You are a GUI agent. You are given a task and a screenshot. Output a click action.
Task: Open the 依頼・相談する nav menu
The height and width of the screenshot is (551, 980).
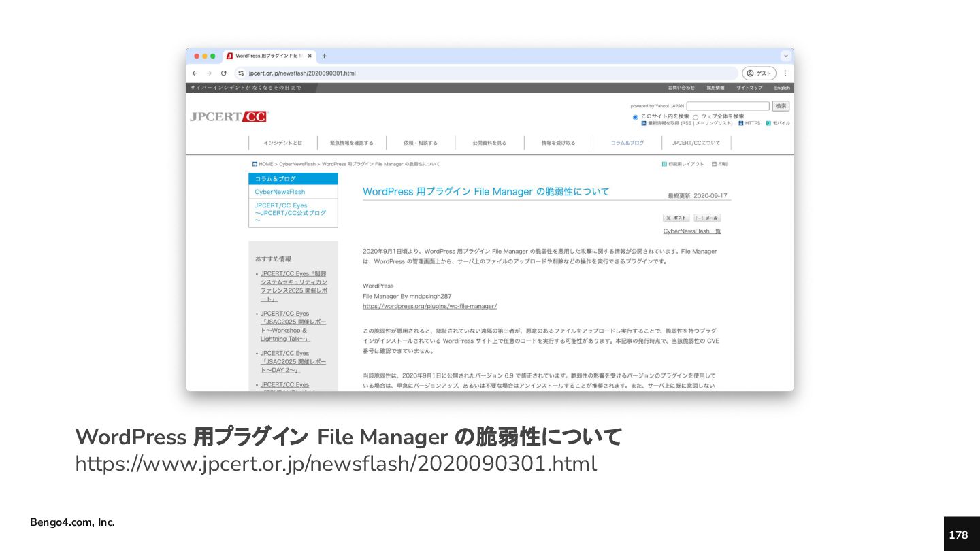pos(421,143)
